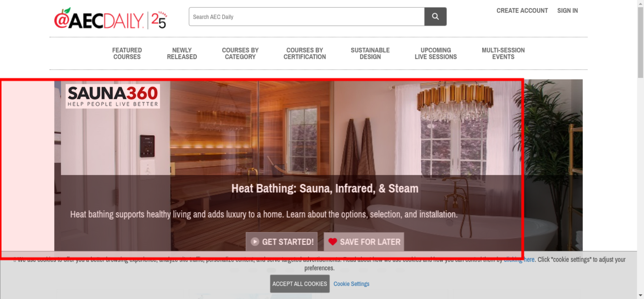
Task: Open the Multi-Session Events page
Action: (x=503, y=53)
